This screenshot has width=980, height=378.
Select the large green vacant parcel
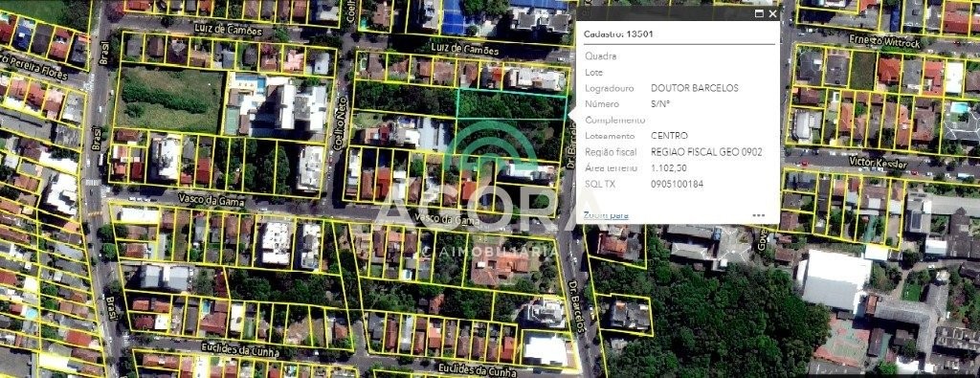(x=170, y=99)
